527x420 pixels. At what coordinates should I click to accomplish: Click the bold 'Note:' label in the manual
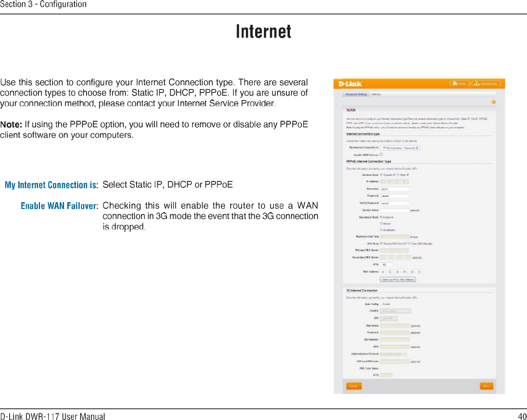11,125
